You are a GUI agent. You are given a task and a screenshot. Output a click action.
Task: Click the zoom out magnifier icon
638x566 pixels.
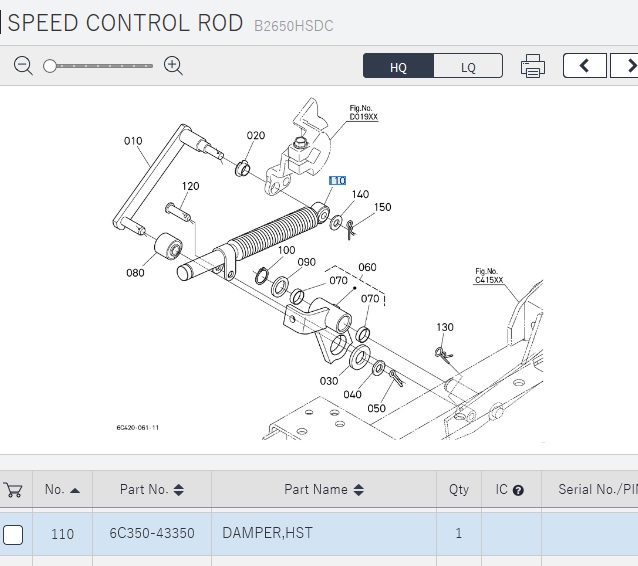tap(24, 66)
